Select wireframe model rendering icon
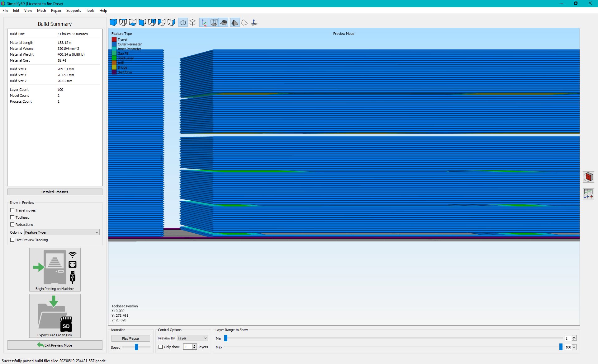Image resolution: width=598 pixels, height=364 pixels. point(244,22)
